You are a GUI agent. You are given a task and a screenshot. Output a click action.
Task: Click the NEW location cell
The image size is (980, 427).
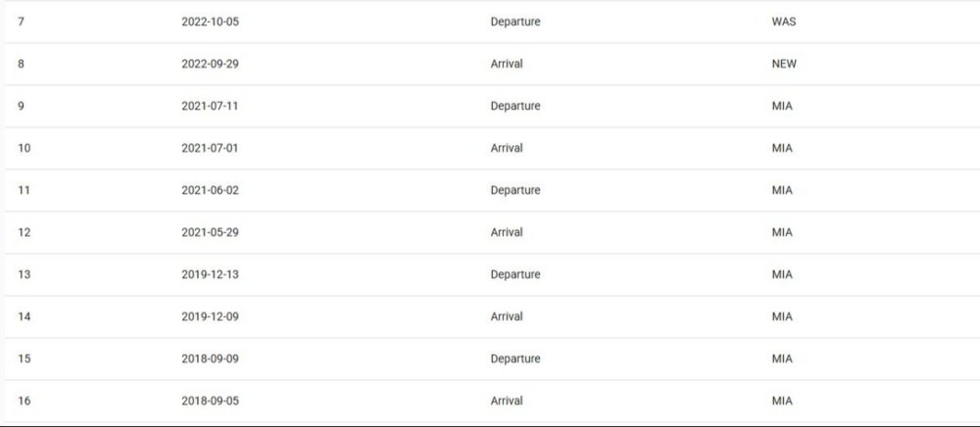coord(784,65)
